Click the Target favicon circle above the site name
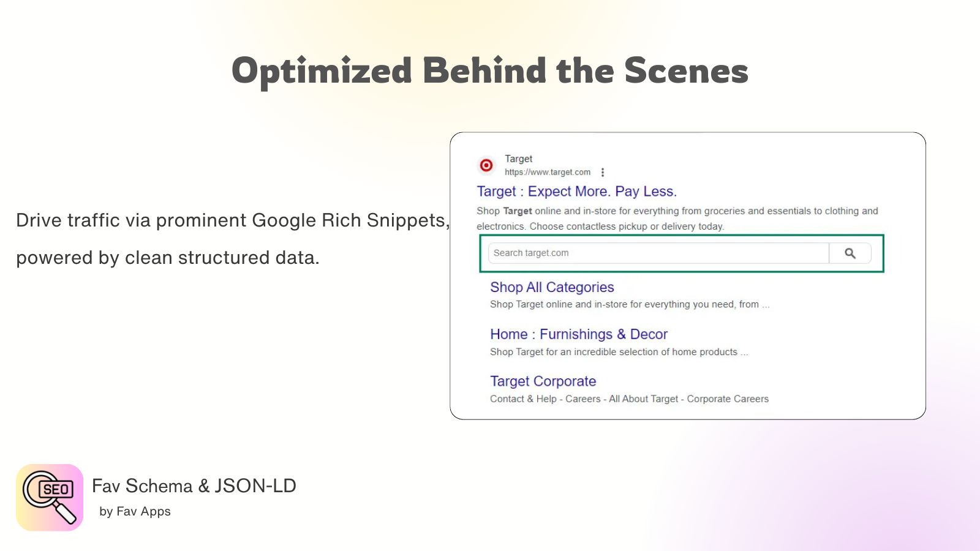Screen dimensions: 980x551 pyautogui.click(x=486, y=165)
